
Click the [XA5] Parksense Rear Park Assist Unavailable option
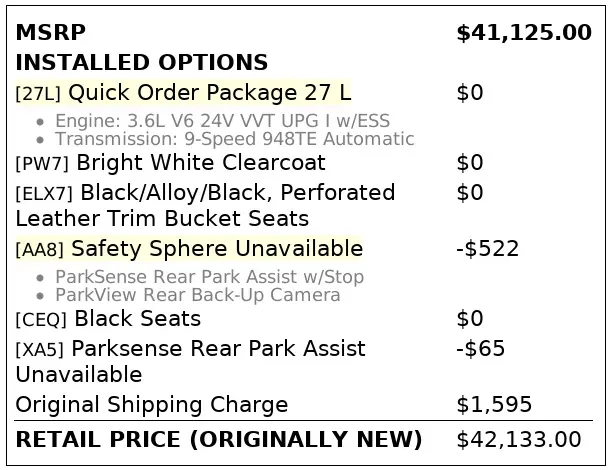click(190, 361)
